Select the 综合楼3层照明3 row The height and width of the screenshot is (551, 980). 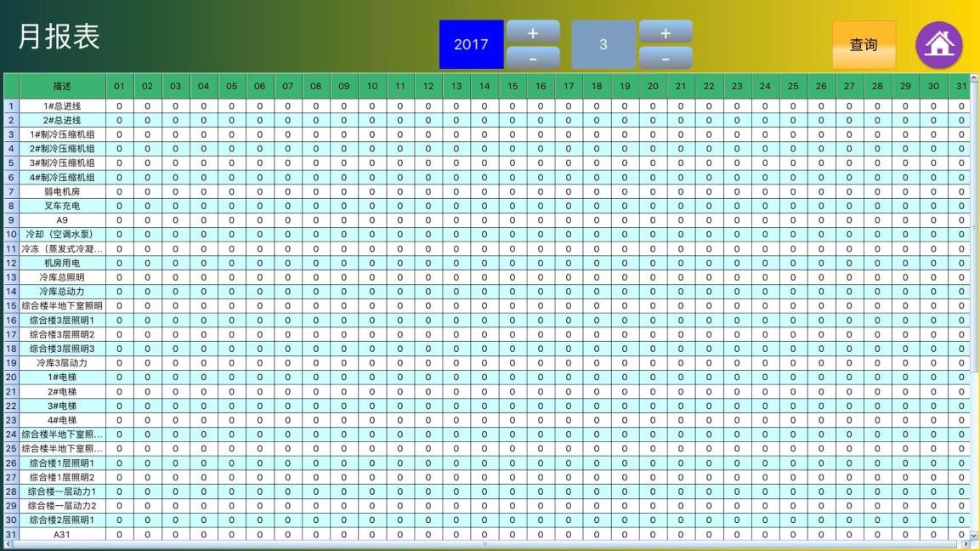pyautogui.click(x=487, y=349)
